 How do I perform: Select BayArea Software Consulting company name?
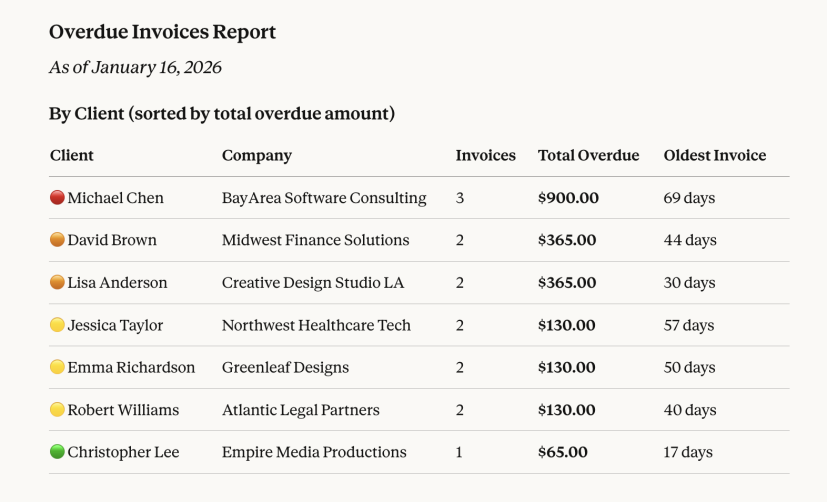point(324,198)
